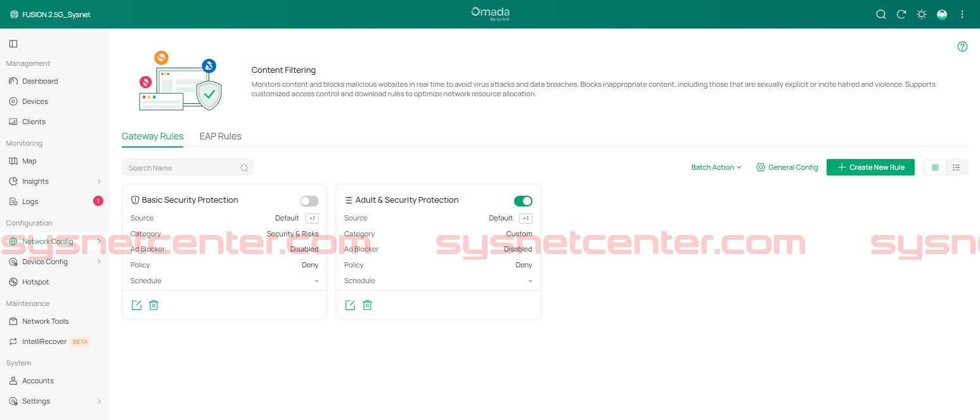Click the search icon in Search Name box
This screenshot has width=980, height=420.
[244, 168]
